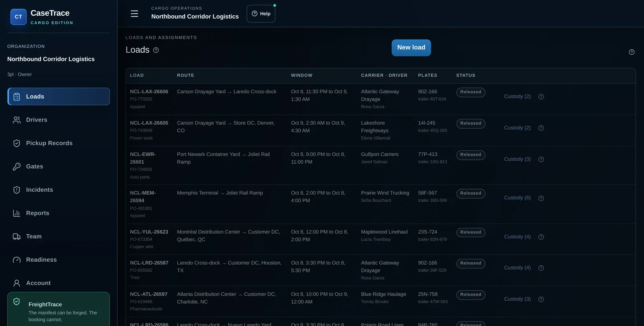
Task: Open Custody (2) for NCL-LAX-26605
Action: (x=517, y=128)
